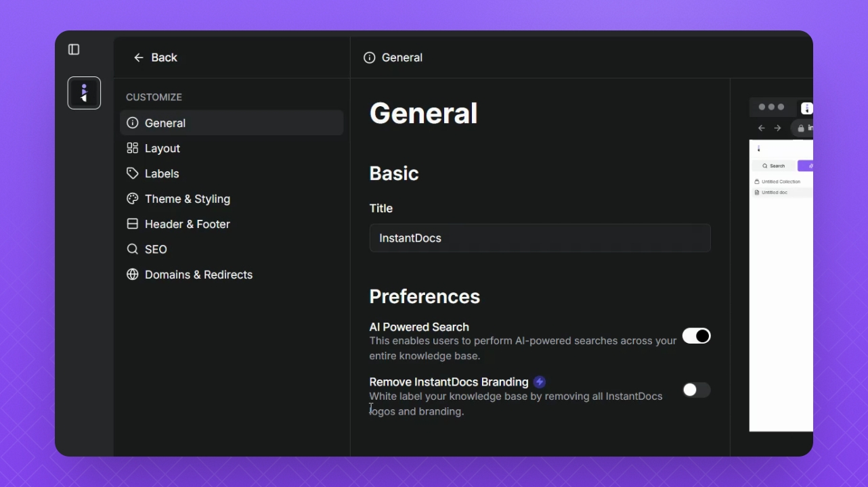Disable the AI Powered Search toggle

coord(696,336)
